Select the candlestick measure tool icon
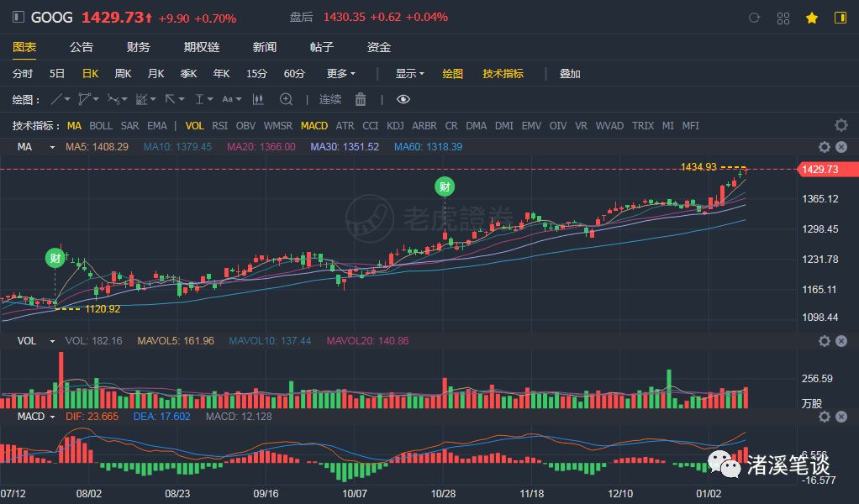 point(258,99)
